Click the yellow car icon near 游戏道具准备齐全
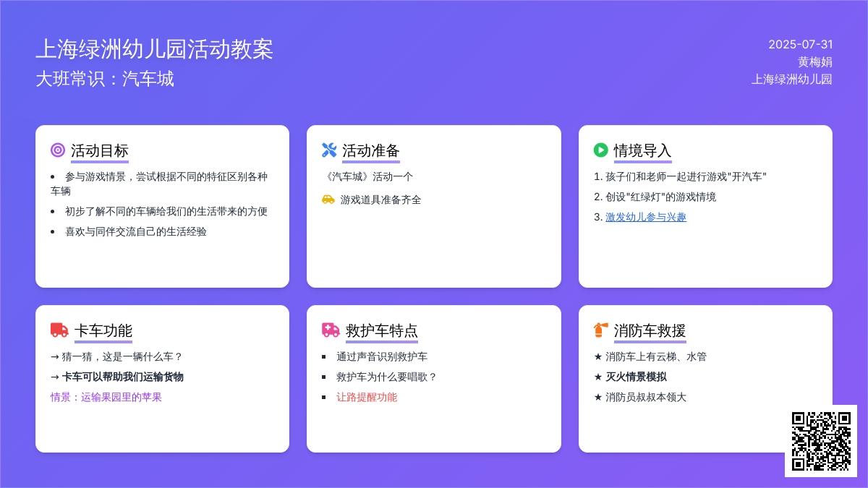 point(328,200)
